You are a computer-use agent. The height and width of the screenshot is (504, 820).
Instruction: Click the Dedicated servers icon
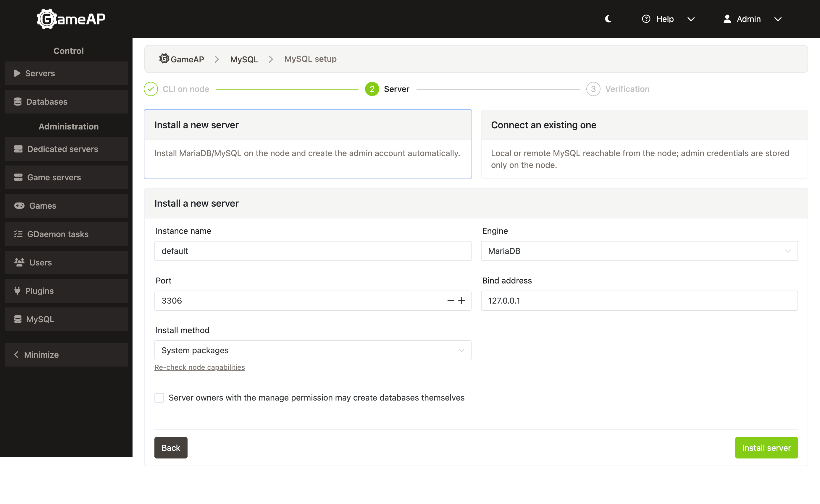[18, 149]
